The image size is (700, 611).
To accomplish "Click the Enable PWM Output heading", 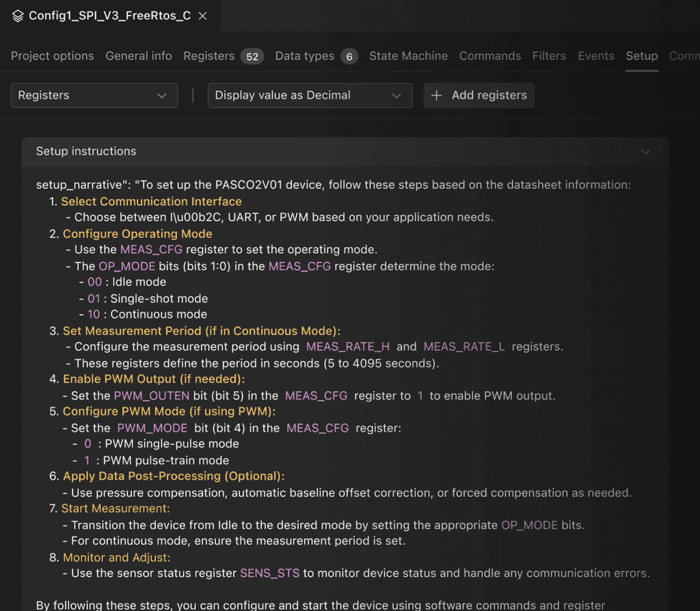I will click(154, 379).
